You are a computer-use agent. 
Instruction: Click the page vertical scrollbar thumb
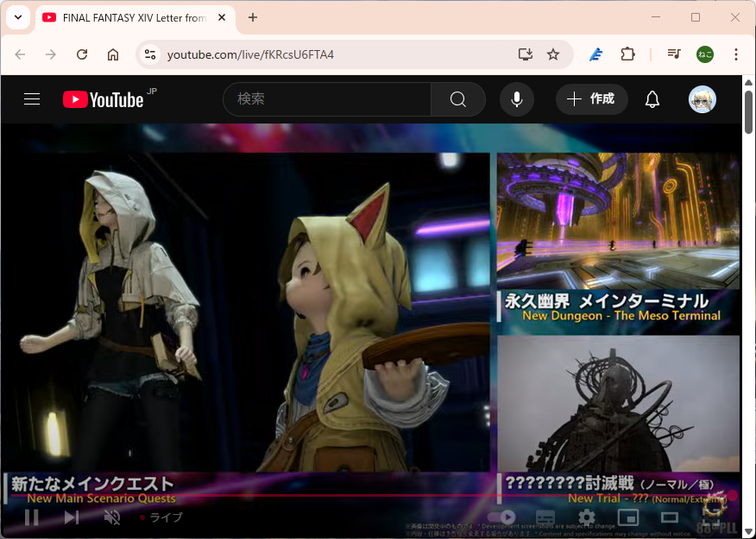pos(748,112)
